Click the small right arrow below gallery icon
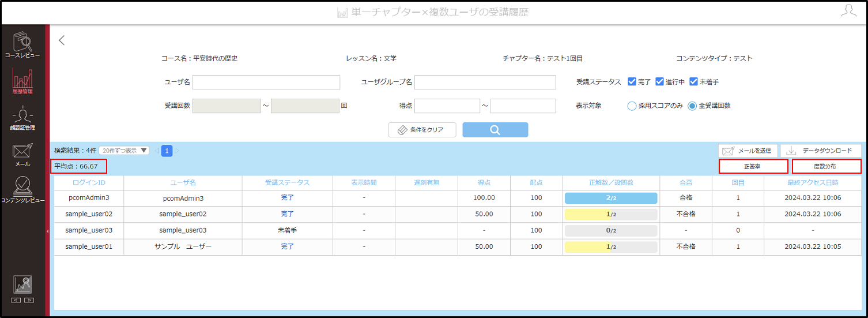 [x=29, y=300]
